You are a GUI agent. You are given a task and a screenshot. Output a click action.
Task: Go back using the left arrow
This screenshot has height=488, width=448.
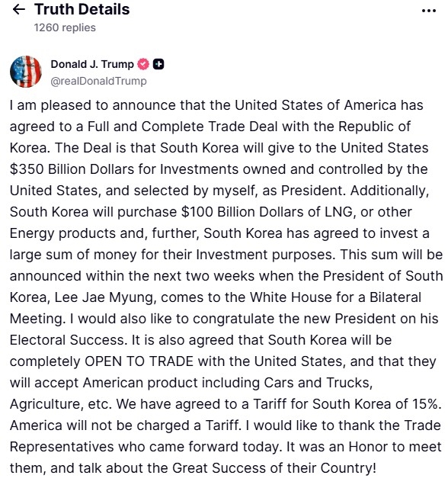(18, 10)
